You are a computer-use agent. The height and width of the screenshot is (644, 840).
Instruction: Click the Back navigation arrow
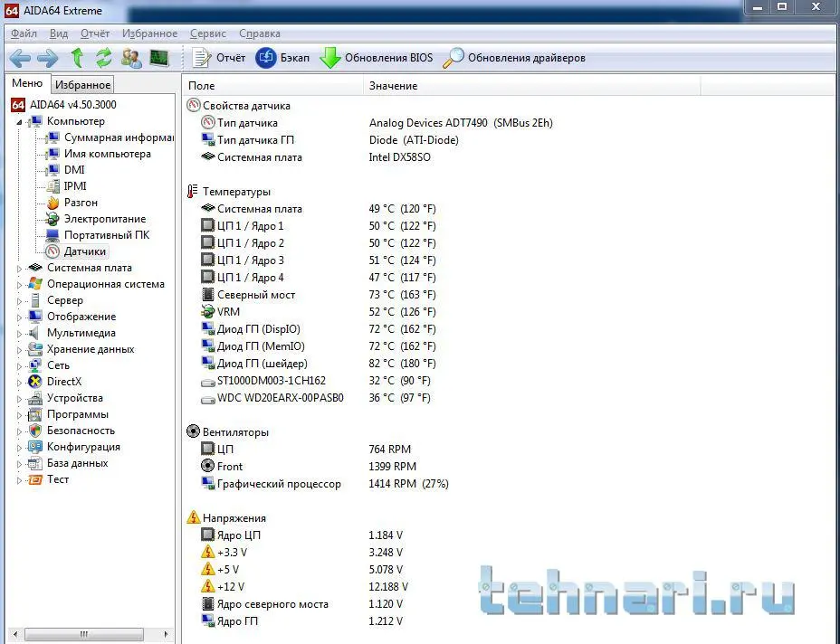click(x=20, y=58)
